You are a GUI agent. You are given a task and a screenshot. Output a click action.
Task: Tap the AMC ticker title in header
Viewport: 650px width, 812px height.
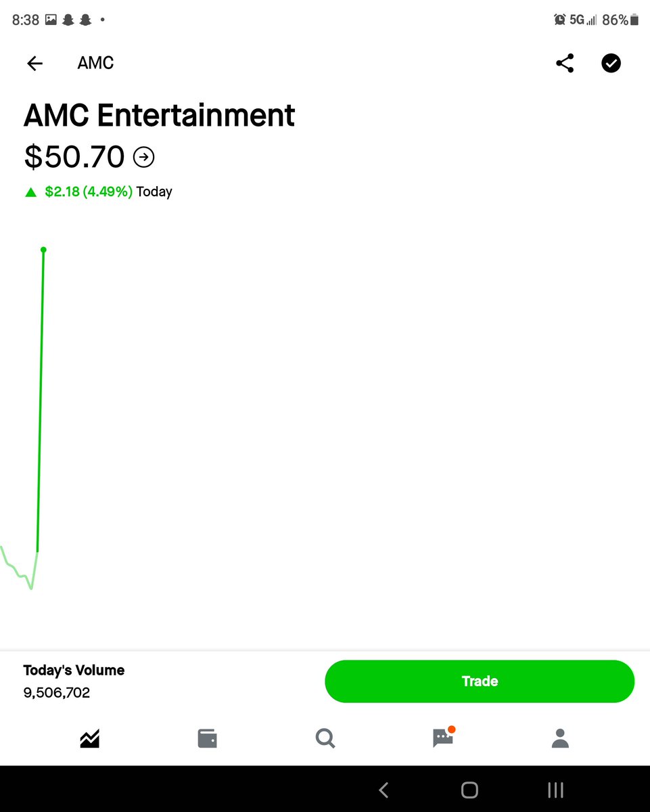[95, 63]
